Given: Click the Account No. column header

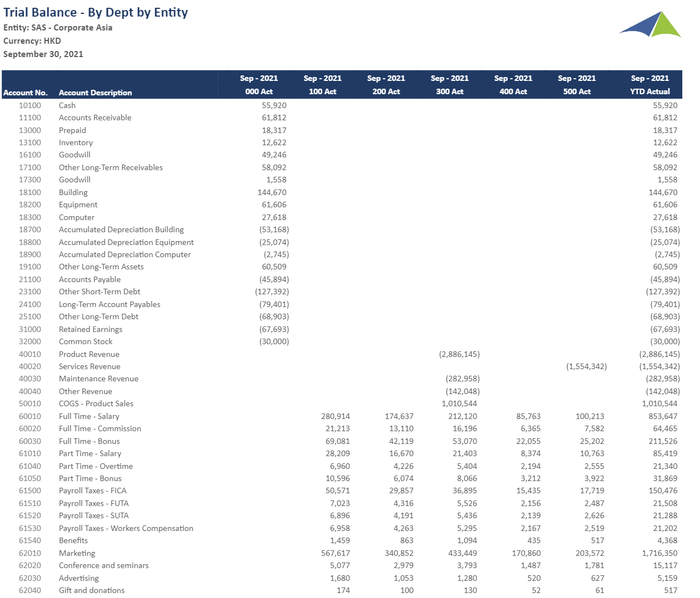Looking at the screenshot, I should (25, 93).
